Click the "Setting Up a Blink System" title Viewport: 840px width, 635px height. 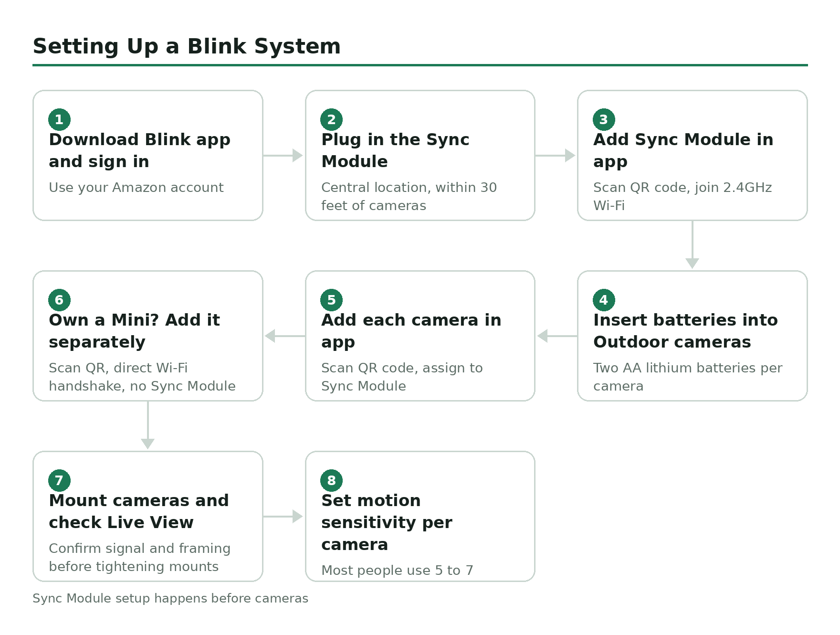187,46
